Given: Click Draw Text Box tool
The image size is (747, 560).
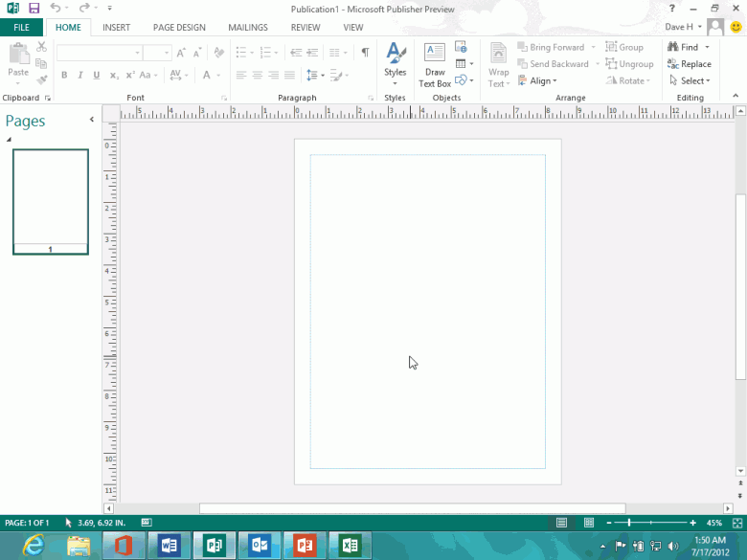Looking at the screenshot, I should coord(435,65).
